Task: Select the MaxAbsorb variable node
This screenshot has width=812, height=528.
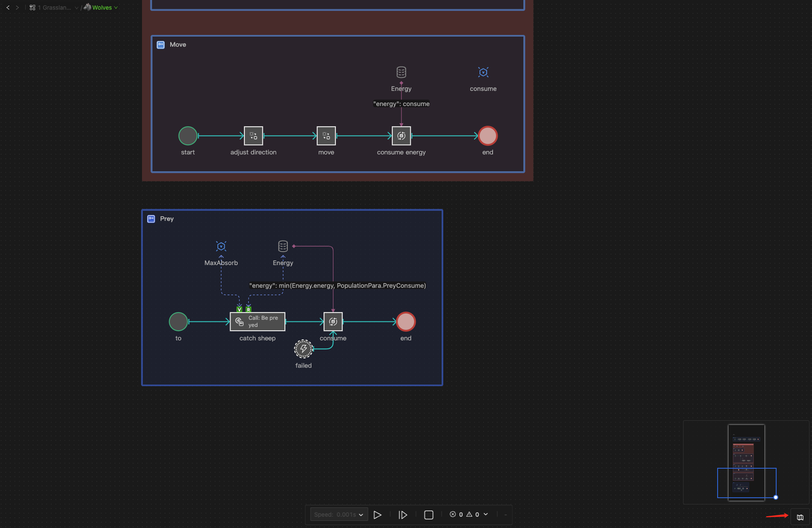Action: click(x=221, y=247)
